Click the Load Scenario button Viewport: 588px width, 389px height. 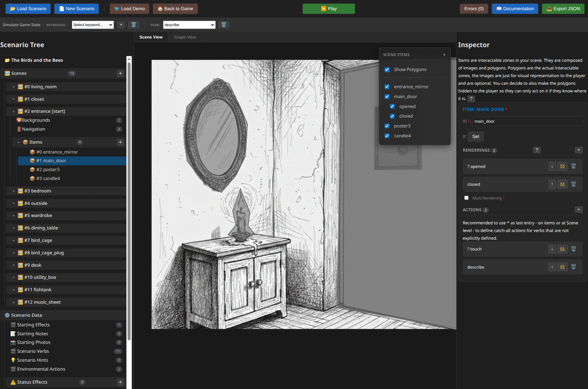coord(28,9)
